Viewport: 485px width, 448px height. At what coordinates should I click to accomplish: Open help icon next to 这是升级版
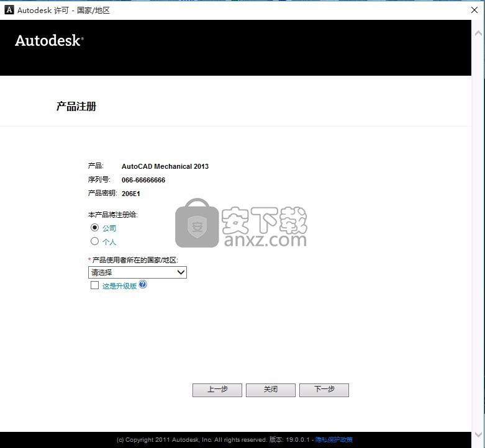click(143, 284)
